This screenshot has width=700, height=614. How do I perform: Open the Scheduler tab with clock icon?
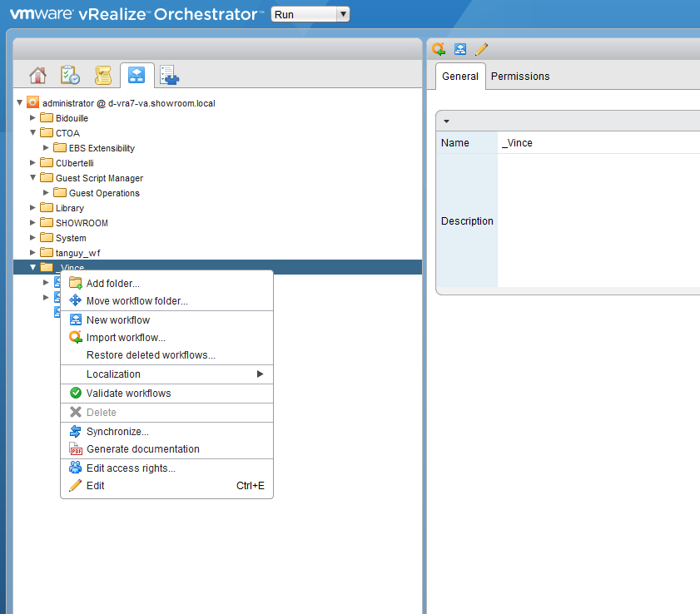pos(70,75)
